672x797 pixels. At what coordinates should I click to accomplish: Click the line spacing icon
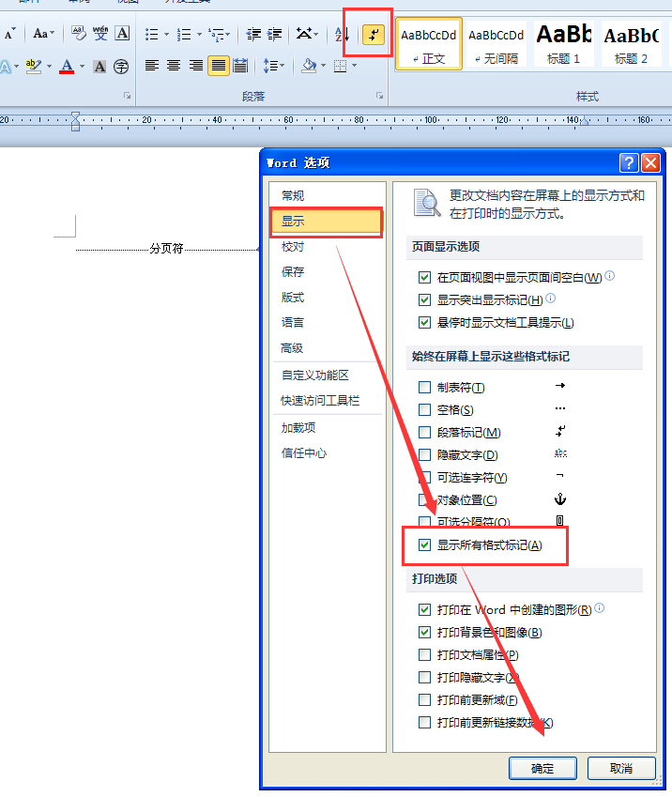pos(270,66)
